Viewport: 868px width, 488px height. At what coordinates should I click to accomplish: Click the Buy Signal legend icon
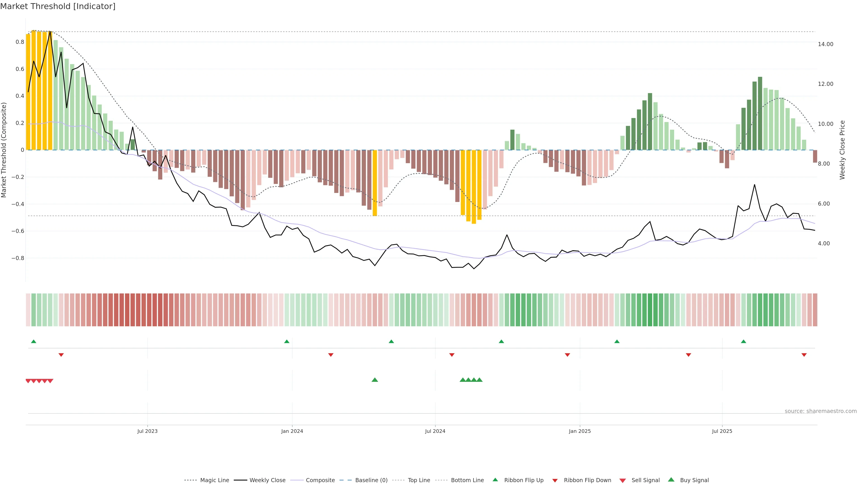click(x=671, y=480)
